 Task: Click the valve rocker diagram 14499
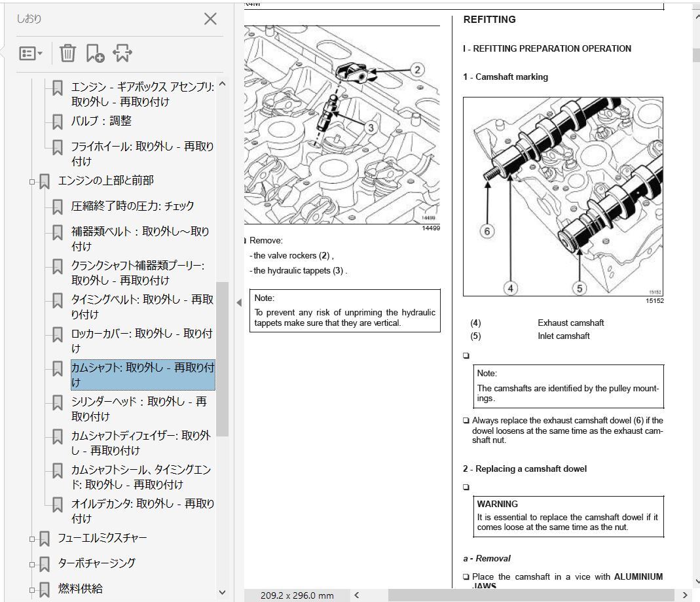(342, 125)
